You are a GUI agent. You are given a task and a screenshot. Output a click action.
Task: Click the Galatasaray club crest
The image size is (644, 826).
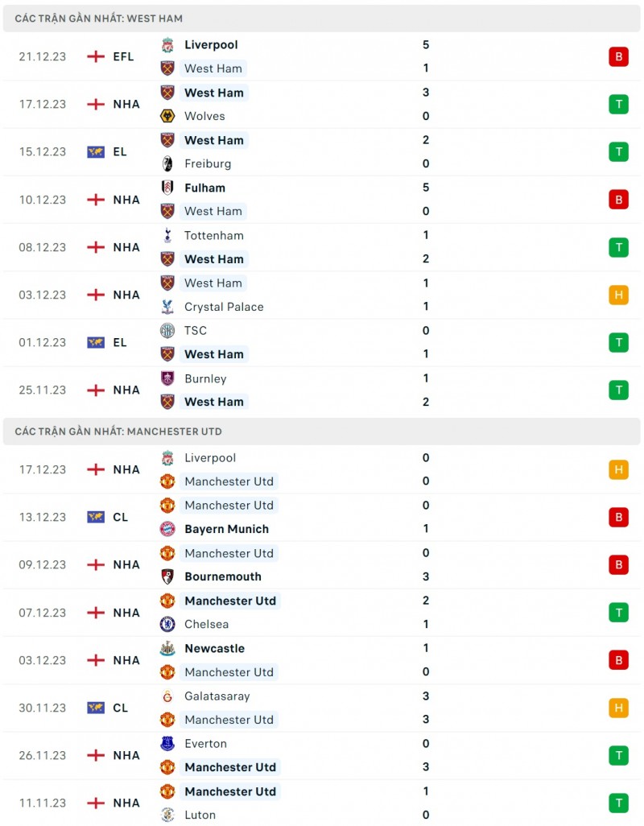pyautogui.click(x=167, y=696)
